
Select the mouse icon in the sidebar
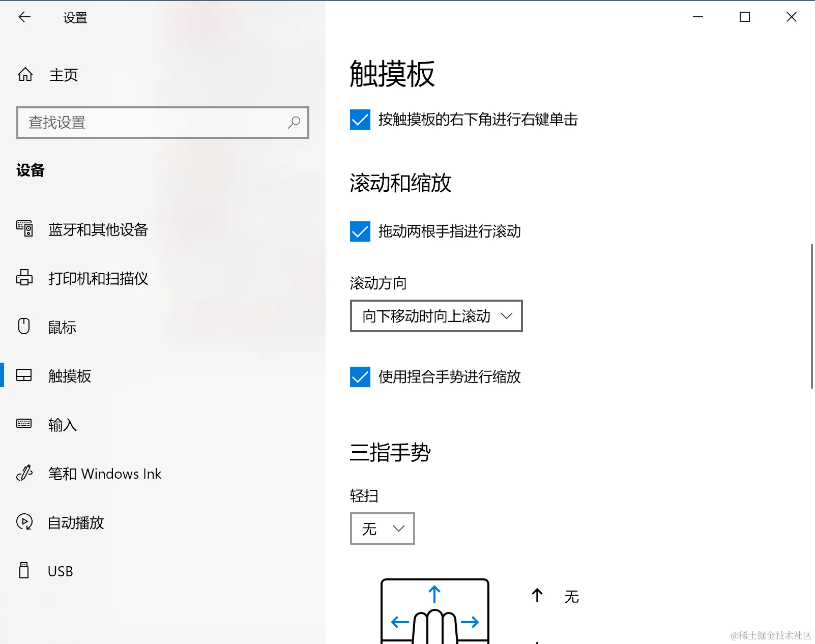coord(24,327)
